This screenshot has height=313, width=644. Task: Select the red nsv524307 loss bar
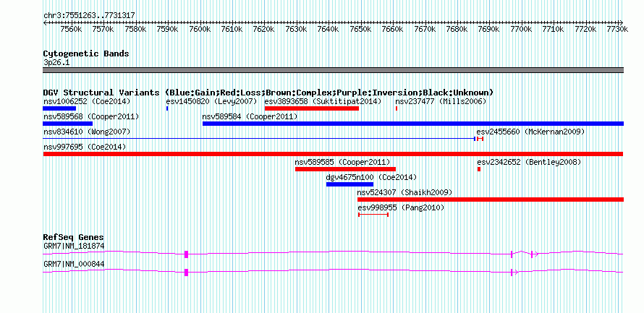click(x=491, y=200)
